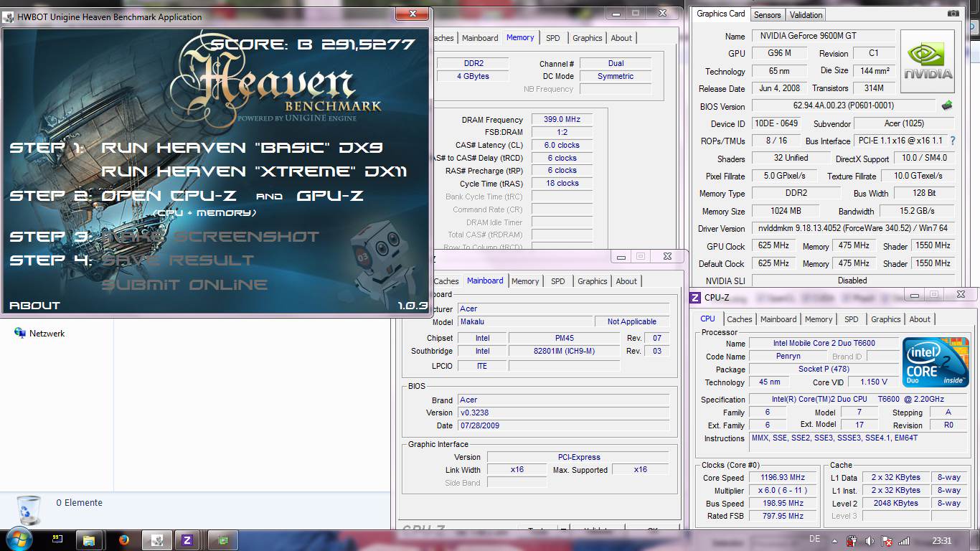
Task: Click the taskbar icon showing 99
Action: [57, 539]
